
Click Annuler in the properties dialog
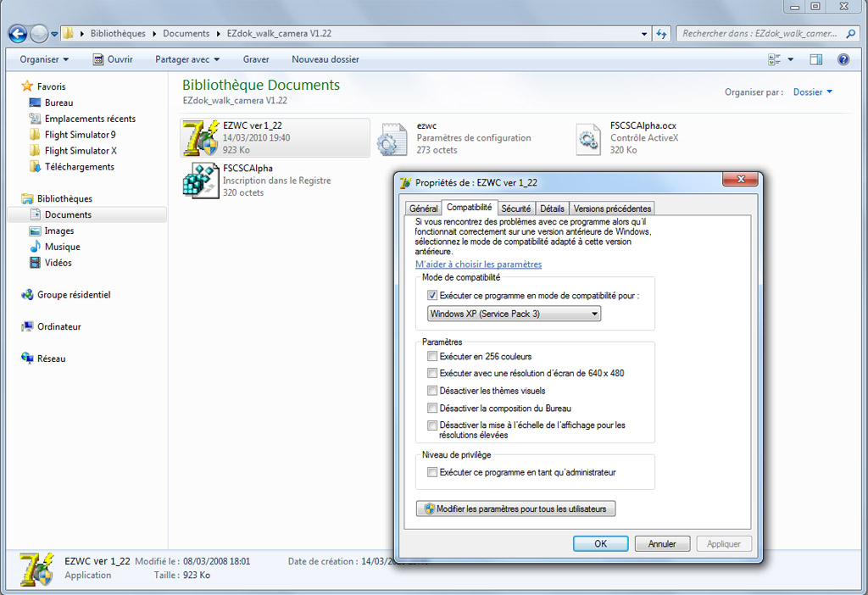(662, 543)
